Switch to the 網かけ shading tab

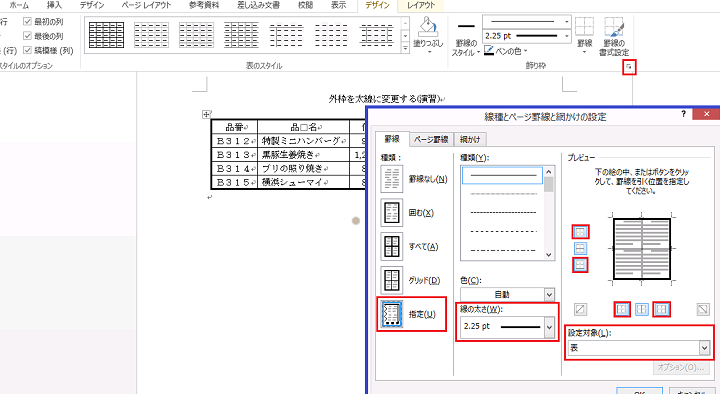point(470,140)
